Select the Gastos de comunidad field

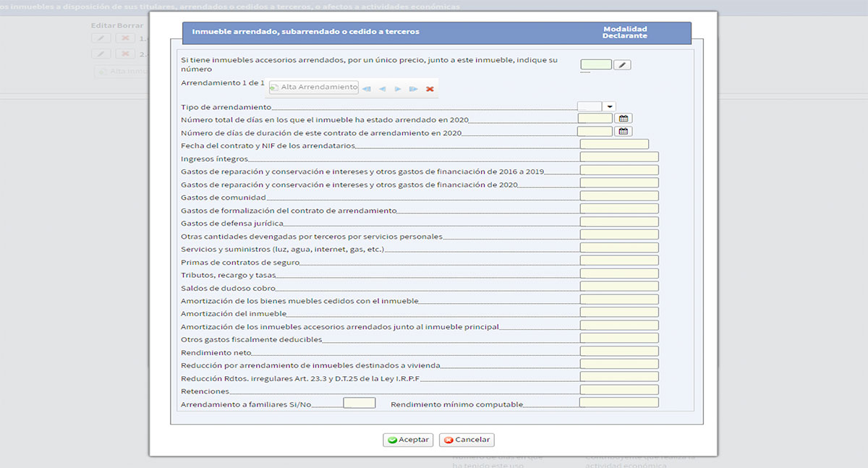click(619, 196)
